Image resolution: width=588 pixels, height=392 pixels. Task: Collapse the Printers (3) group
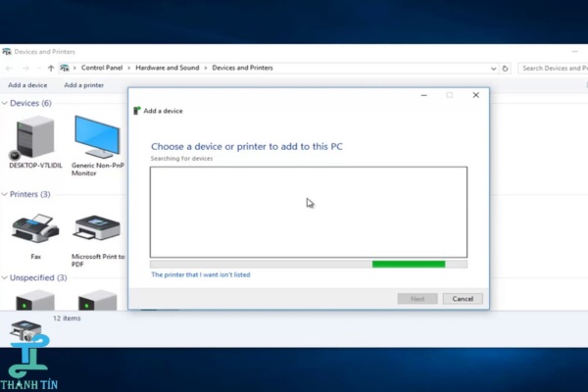tap(5, 194)
